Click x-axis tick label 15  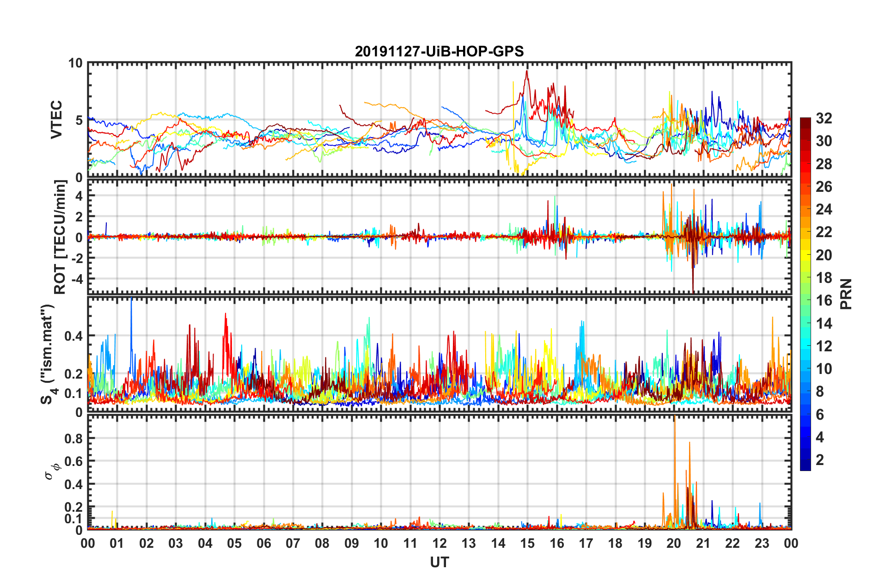click(527, 543)
